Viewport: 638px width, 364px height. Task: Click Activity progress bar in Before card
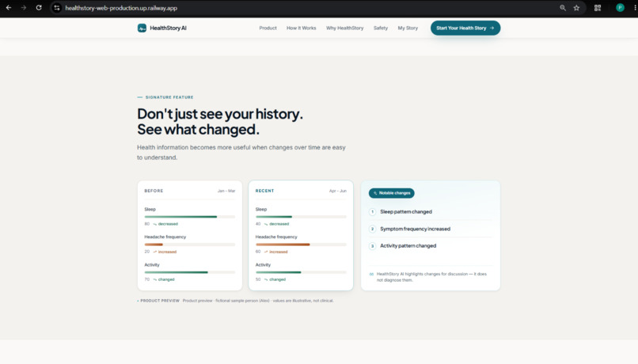tap(190, 272)
